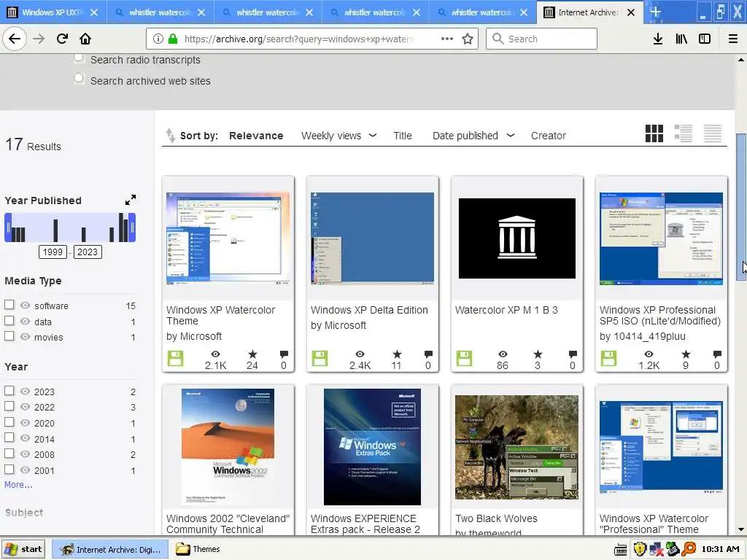The image size is (747, 560).
Task: Expand the Year Published histogram
Action: [x=131, y=200]
